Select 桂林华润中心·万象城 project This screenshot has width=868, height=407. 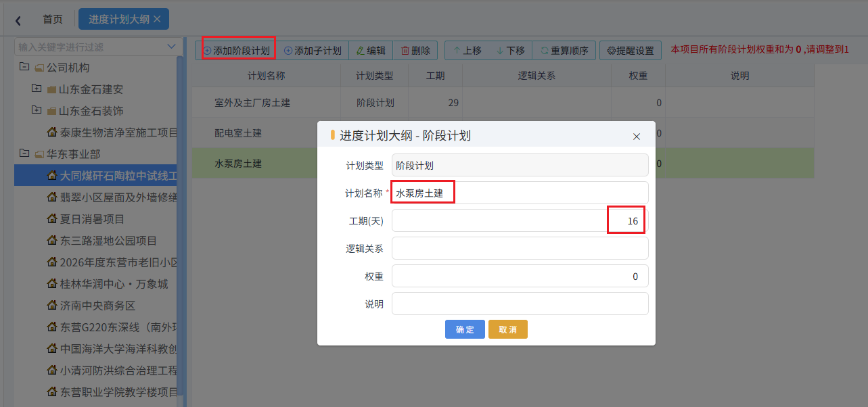pyautogui.click(x=114, y=284)
